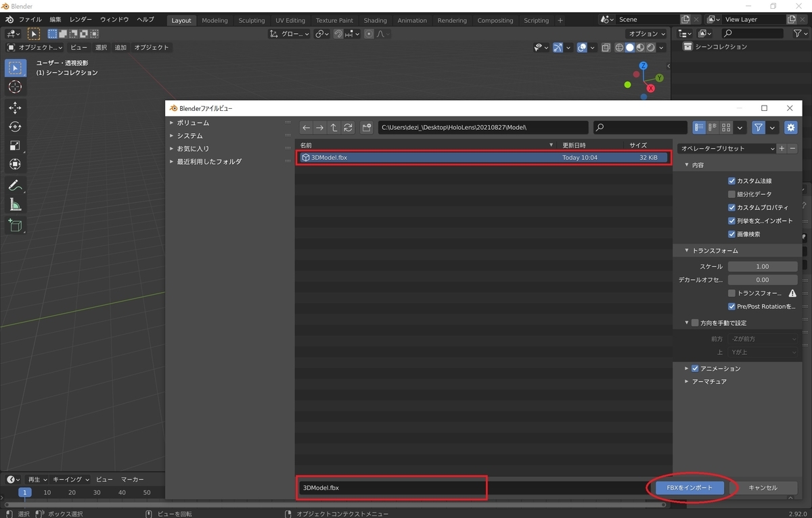Remove the operator preset

pyautogui.click(x=792, y=148)
